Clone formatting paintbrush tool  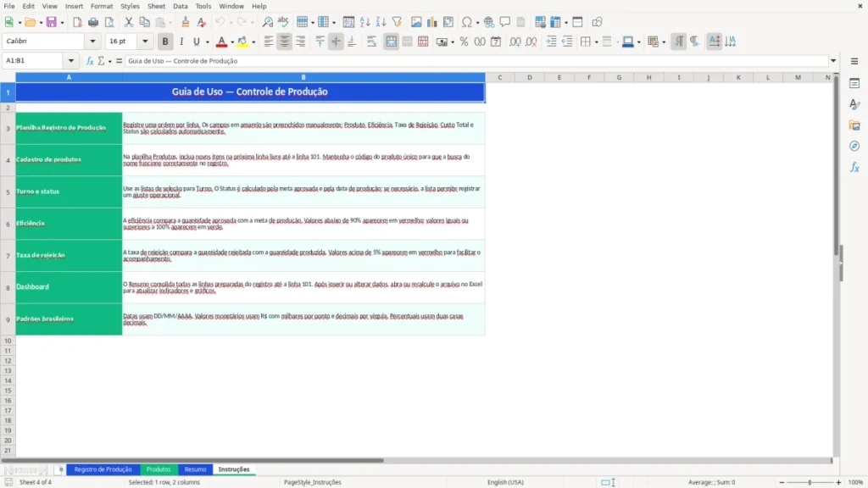coord(186,22)
